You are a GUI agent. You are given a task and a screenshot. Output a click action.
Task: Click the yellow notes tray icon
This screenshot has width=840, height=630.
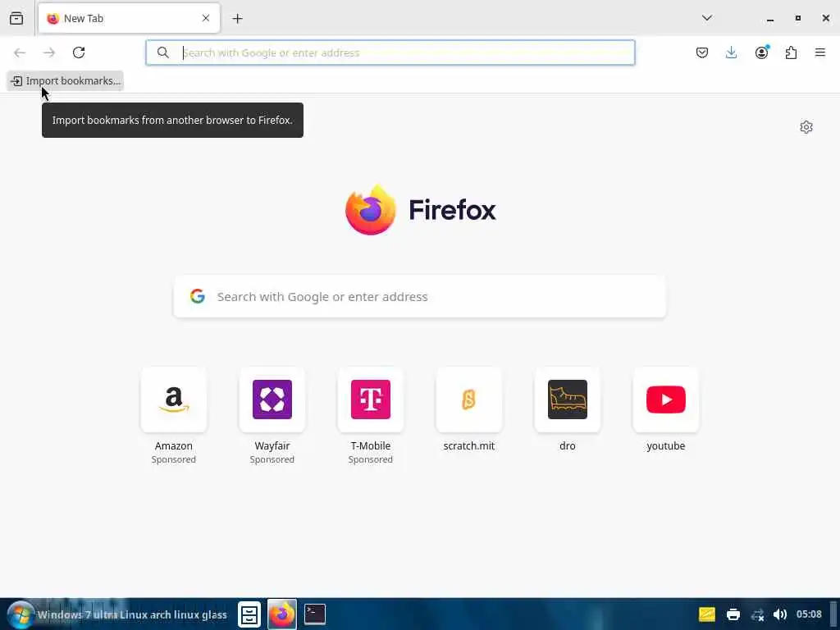706,614
